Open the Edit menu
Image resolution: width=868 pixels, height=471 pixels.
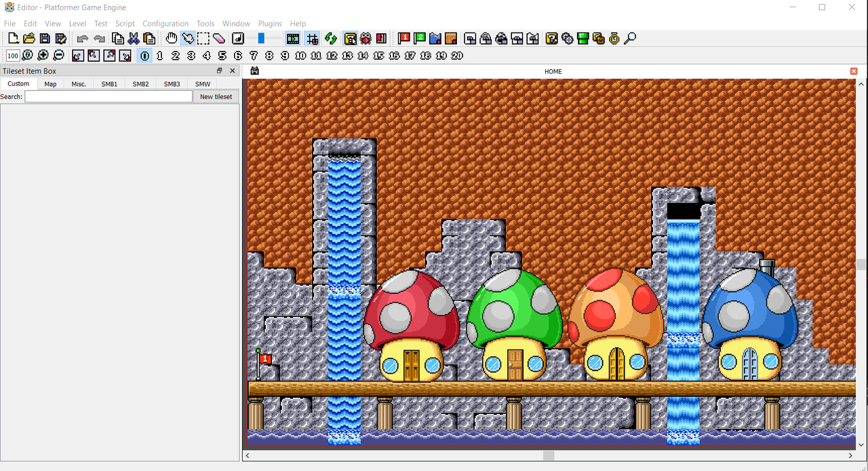click(31, 24)
